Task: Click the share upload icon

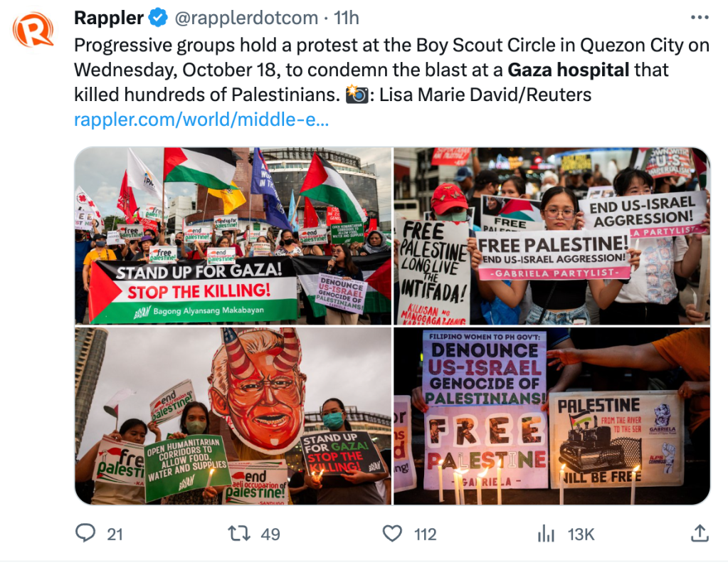Action: pos(700,533)
